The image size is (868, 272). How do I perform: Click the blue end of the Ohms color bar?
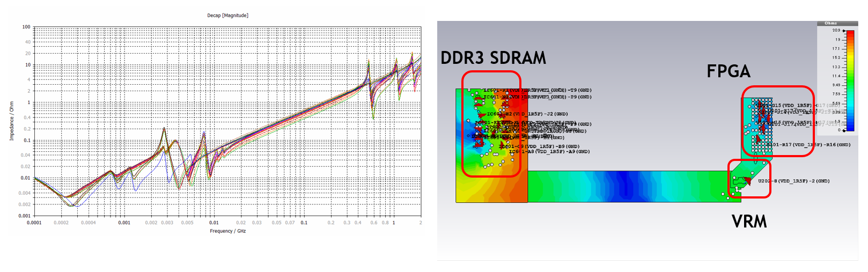(x=850, y=128)
